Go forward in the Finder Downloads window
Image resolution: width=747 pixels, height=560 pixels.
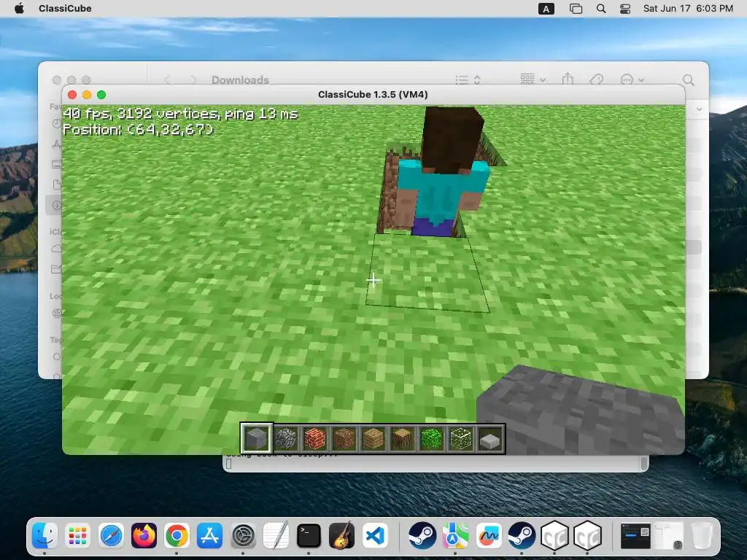[193, 79]
